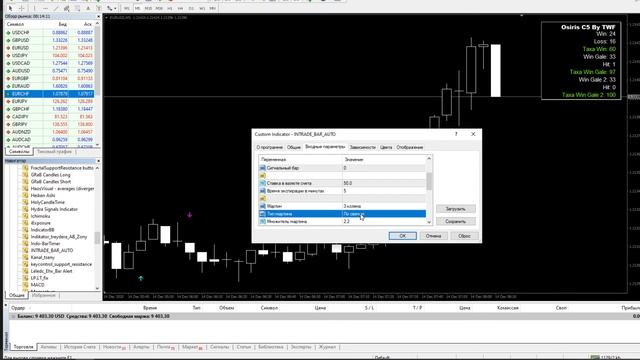Click Save (Сохранить) button in dialog

click(456, 221)
